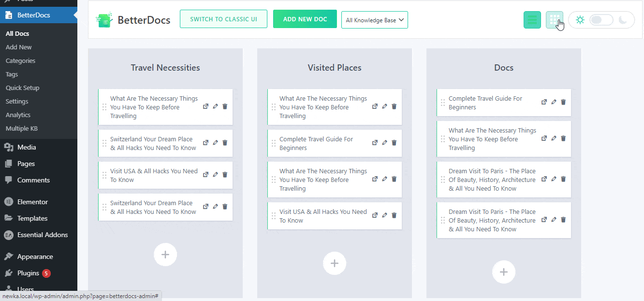Click 'Visit USA & All Hacks' title in Travel Necessities
644x301 pixels.
(x=154, y=175)
